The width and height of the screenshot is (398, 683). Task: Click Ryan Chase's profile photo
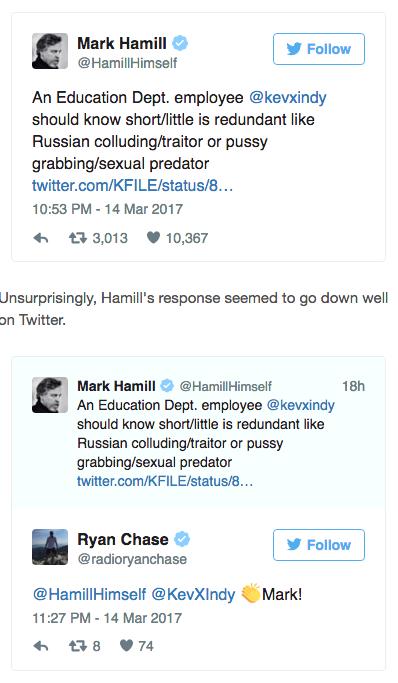click(x=50, y=547)
